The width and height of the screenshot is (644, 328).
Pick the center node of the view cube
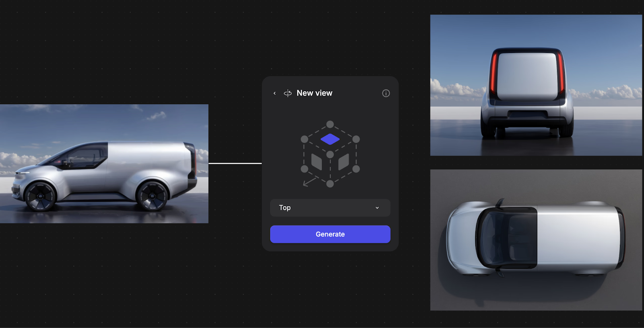pyautogui.click(x=330, y=154)
